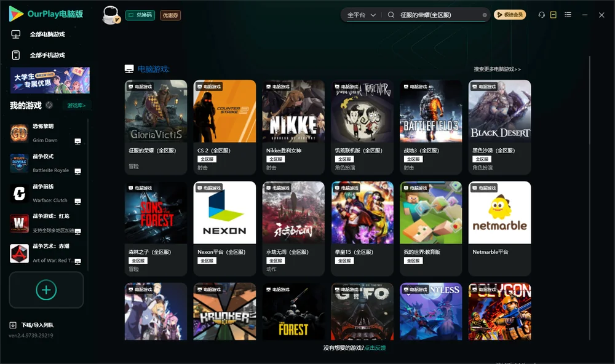Open the Gloria Victis game card
This screenshot has width=615, height=364.
click(156, 127)
